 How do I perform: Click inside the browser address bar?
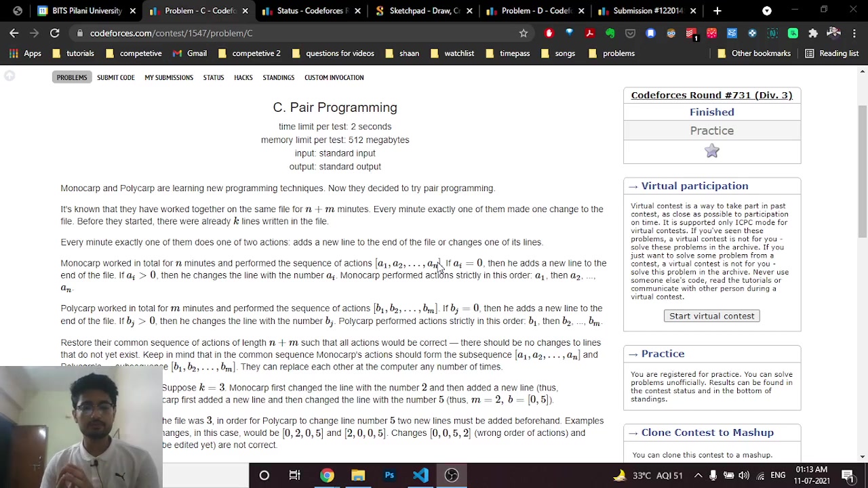click(271, 33)
